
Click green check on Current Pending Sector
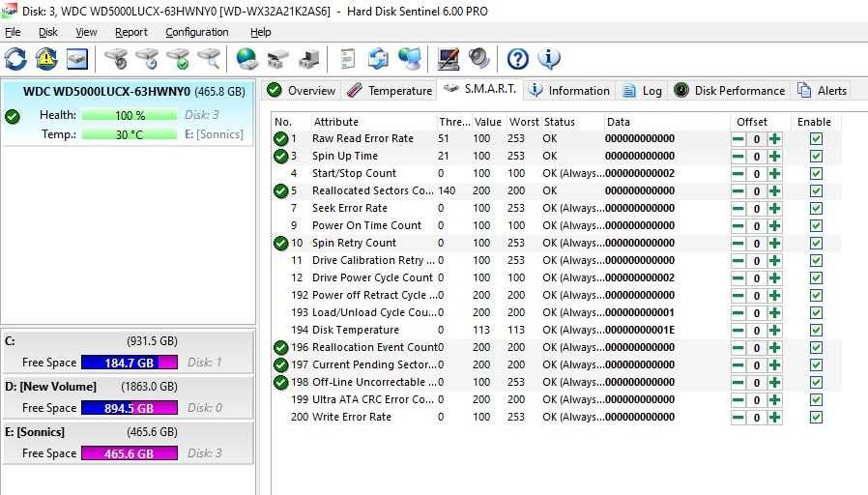pyautogui.click(x=281, y=364)
